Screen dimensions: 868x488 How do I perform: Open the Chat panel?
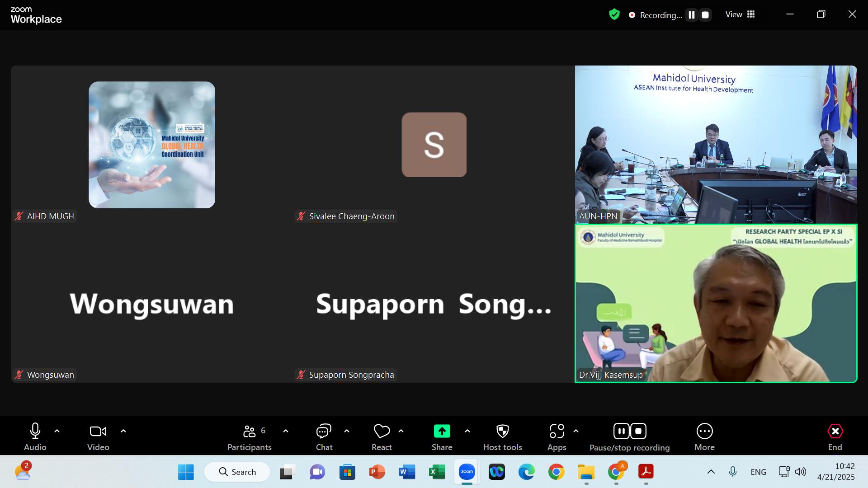coord(324,436)
